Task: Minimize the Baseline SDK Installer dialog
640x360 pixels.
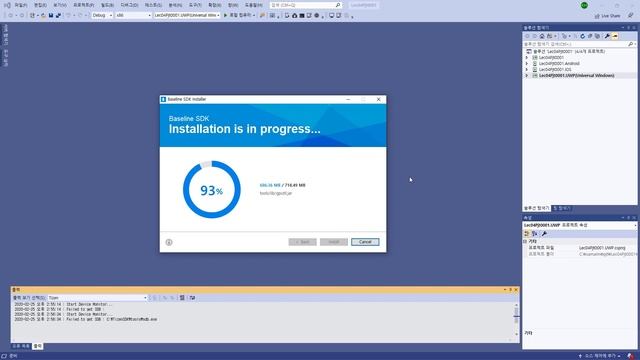Action: [348, 99]
